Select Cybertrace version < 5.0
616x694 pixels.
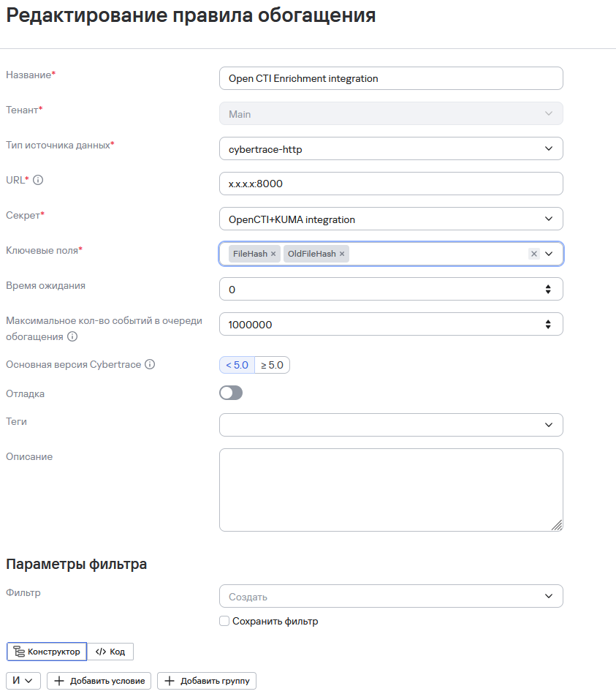pyautogui.click(x=237, y=365)
